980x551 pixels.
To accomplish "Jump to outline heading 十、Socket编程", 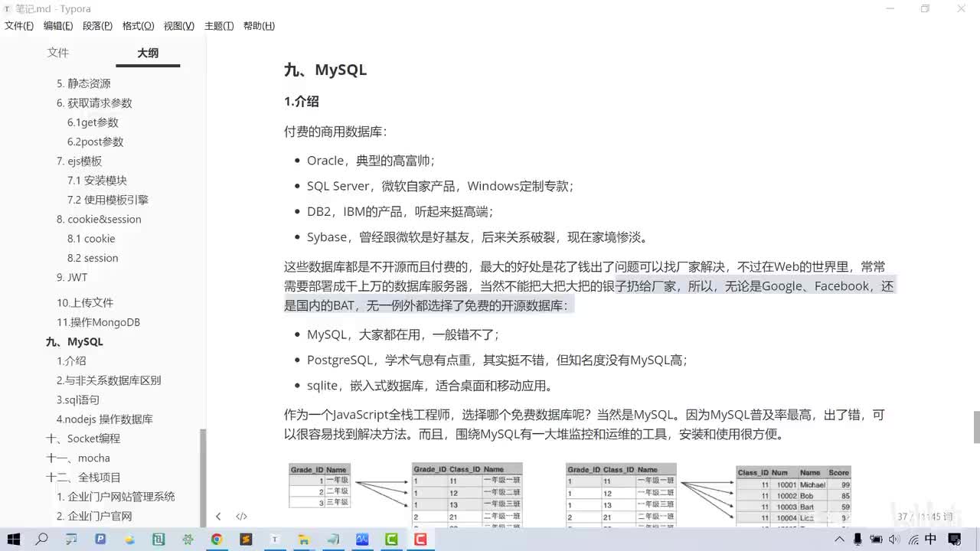I will [x=83, y=439].
